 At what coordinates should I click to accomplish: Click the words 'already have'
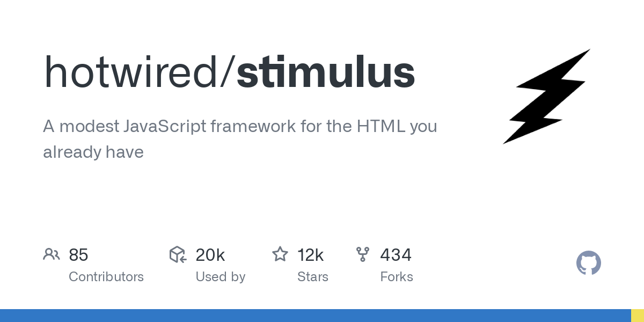point(93,152)
